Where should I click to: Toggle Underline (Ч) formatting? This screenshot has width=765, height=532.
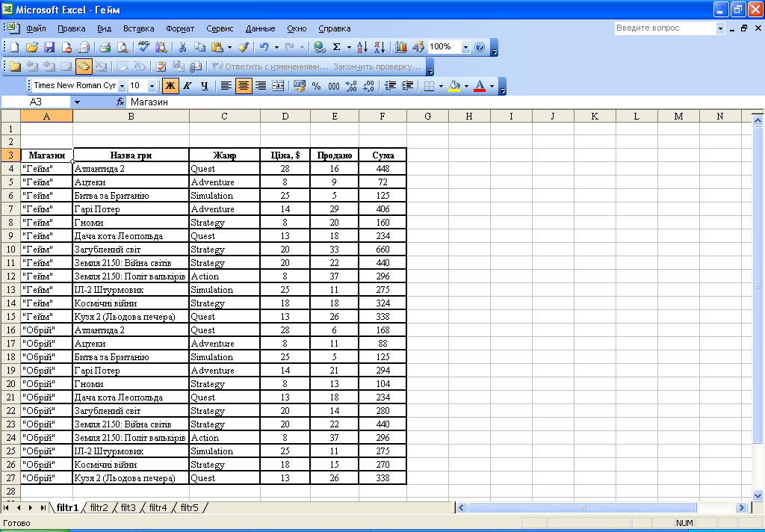tap(205, 86)
